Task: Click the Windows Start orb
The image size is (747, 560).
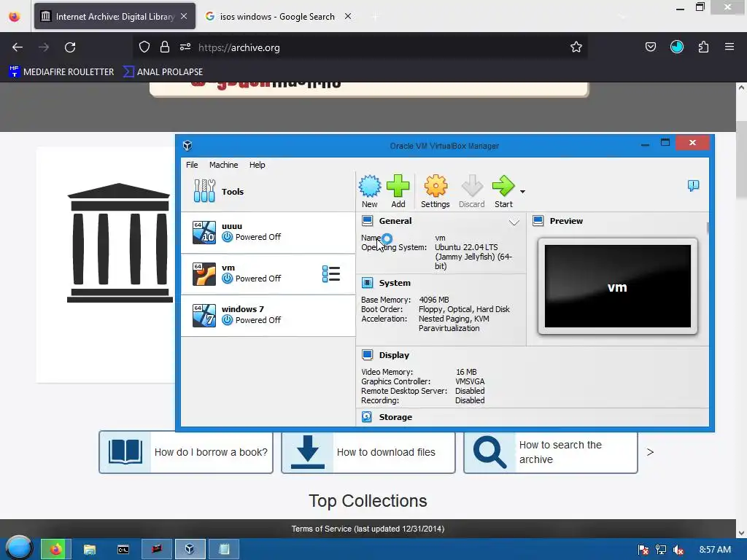Action: (18, 548)
